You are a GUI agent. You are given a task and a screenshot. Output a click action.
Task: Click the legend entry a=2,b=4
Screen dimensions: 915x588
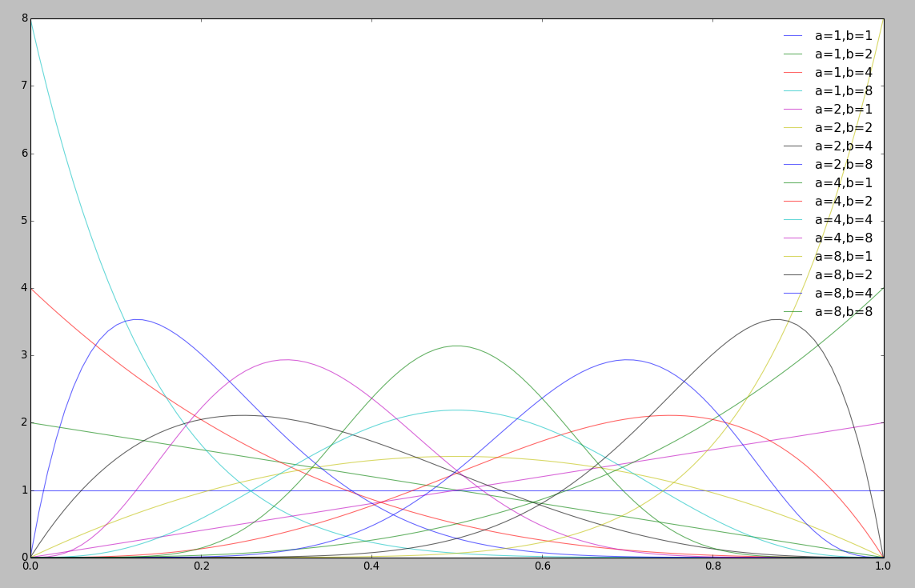(828, 146)
